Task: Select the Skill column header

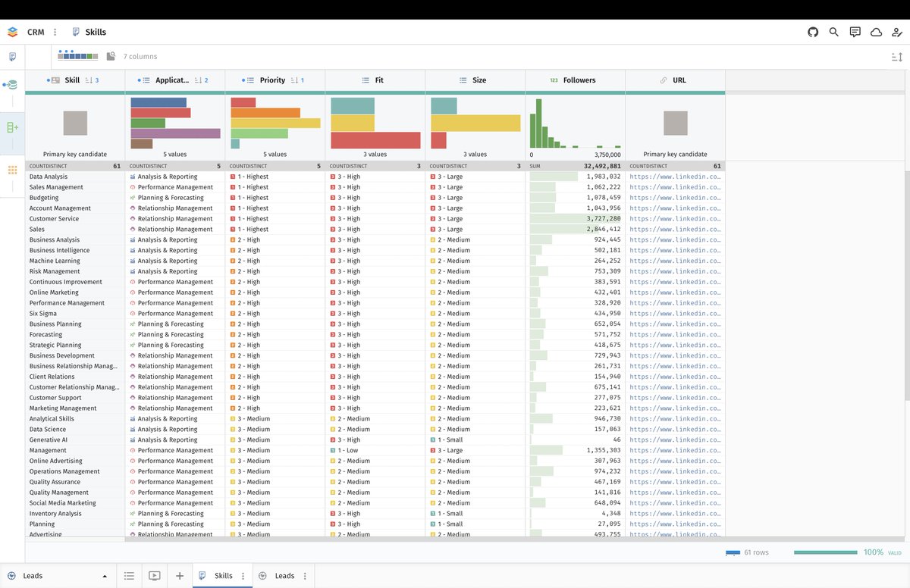Action: click(75, 80)
